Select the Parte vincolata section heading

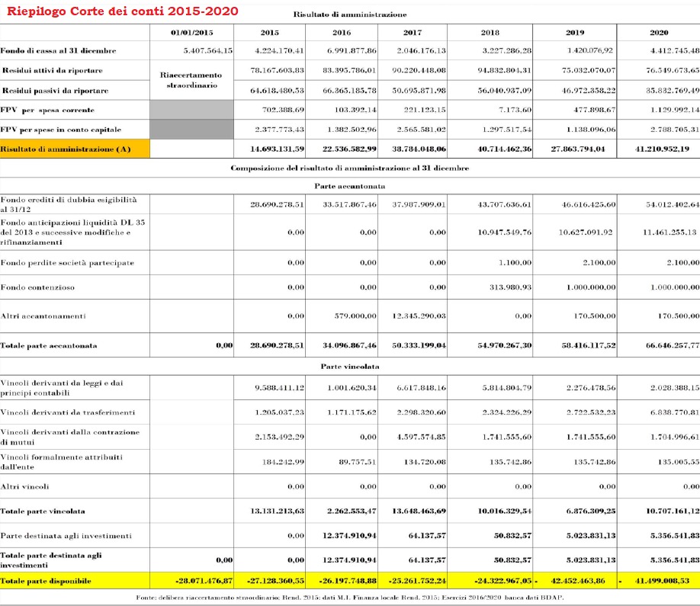(350, 367)
